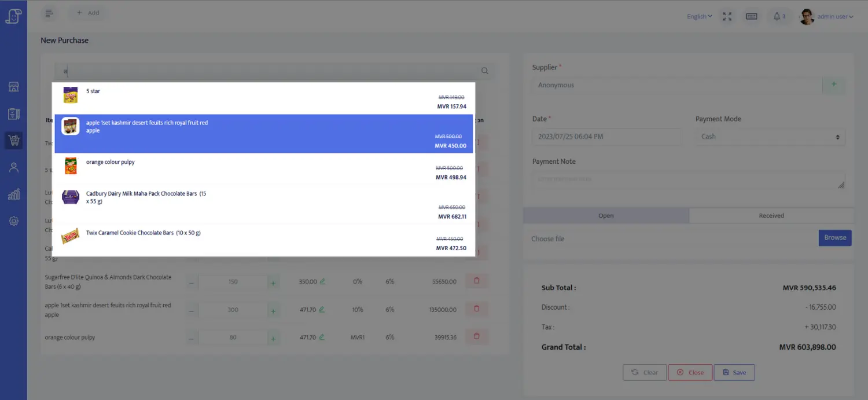Expand the English language dropdown
The image size is (868, 400).
(x=699, y=16)
